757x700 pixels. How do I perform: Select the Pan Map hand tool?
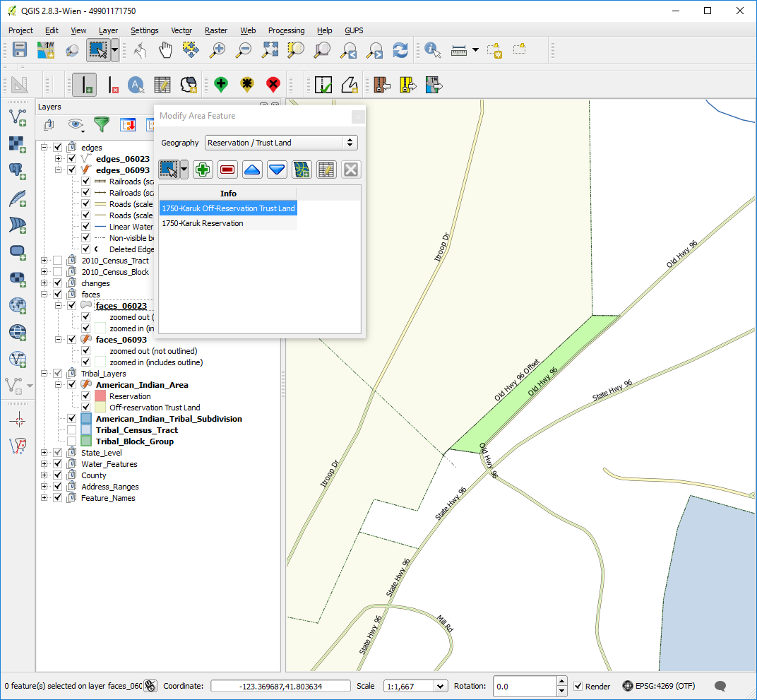coord(165,50)
